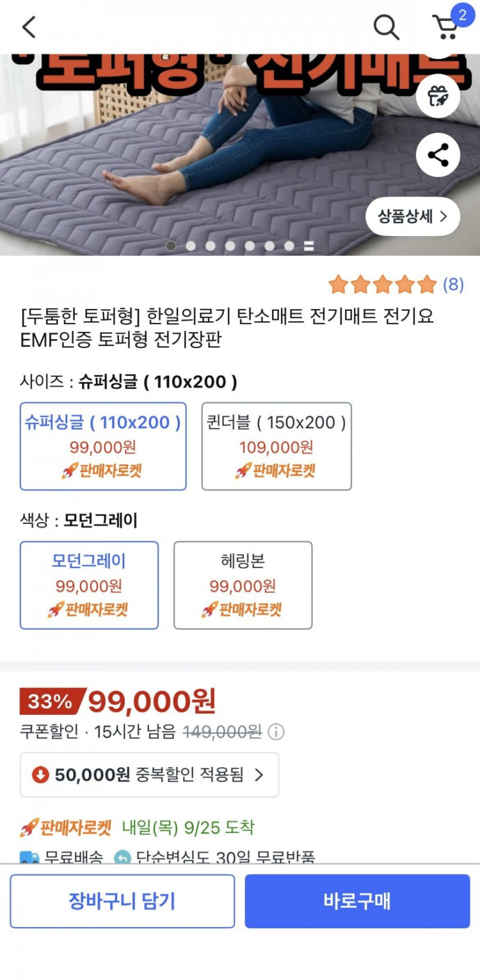Add item with 장바구니 담기
This screenshot has width=480, height=980.
coord(122,901)
